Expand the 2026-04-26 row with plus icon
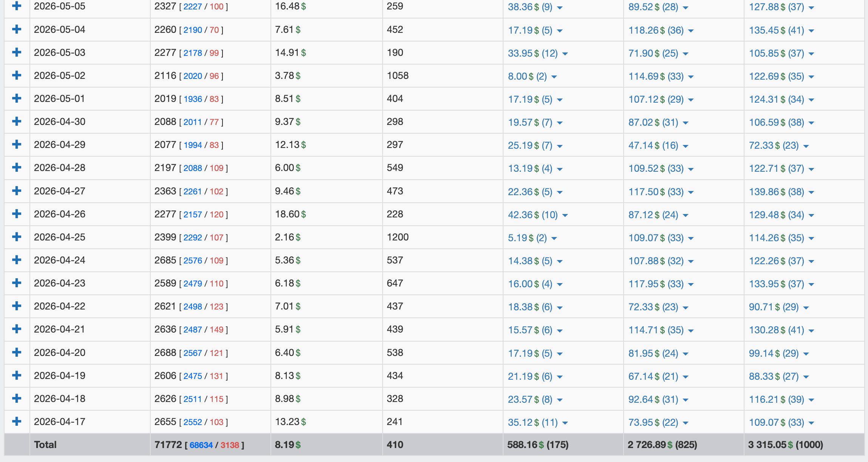Screen dimensions: 868x462 click(x=17, y=214)
